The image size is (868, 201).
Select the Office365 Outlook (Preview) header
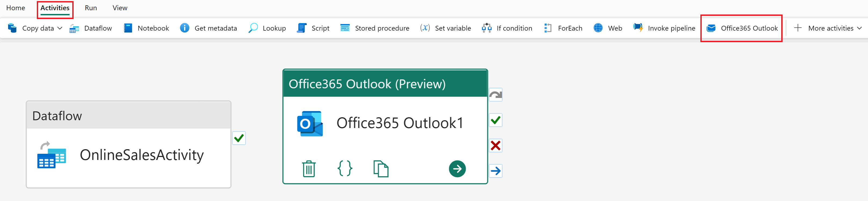385,83
